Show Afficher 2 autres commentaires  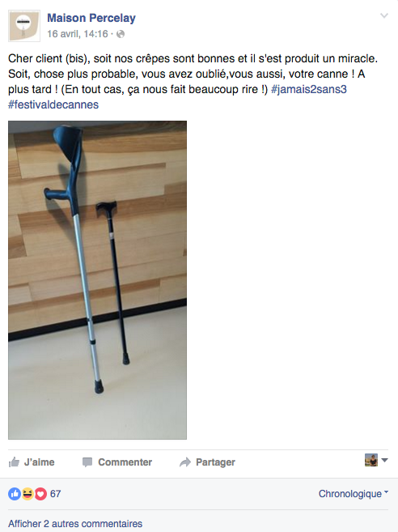coord(75,524)
